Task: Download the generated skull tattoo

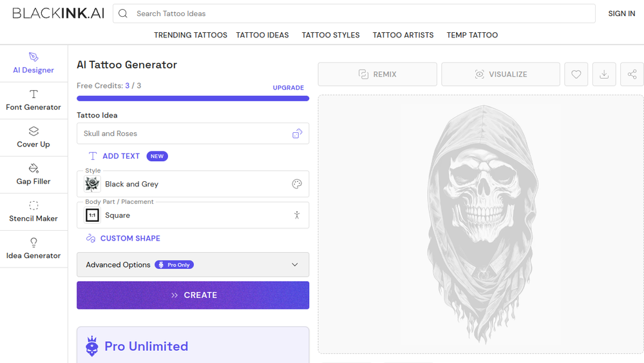Action: 604,74
